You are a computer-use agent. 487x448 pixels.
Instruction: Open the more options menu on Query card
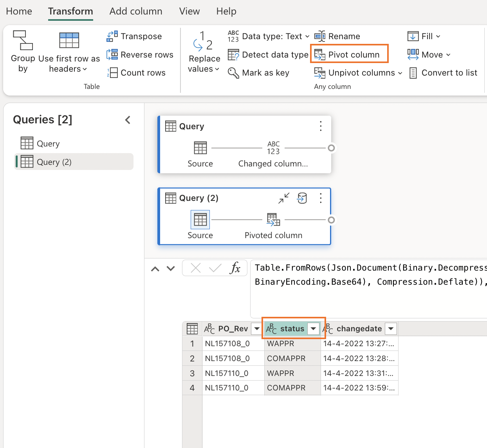click(321, 126)
